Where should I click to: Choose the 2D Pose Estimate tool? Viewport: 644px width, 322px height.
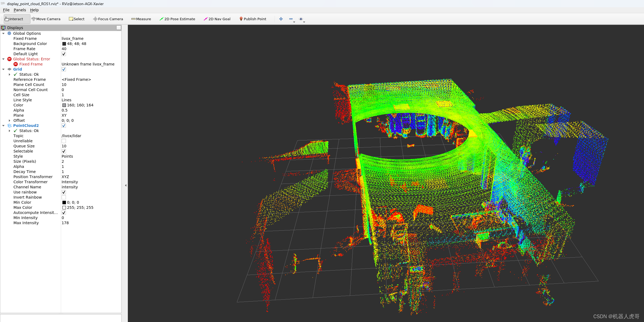(x=177, y=19)
